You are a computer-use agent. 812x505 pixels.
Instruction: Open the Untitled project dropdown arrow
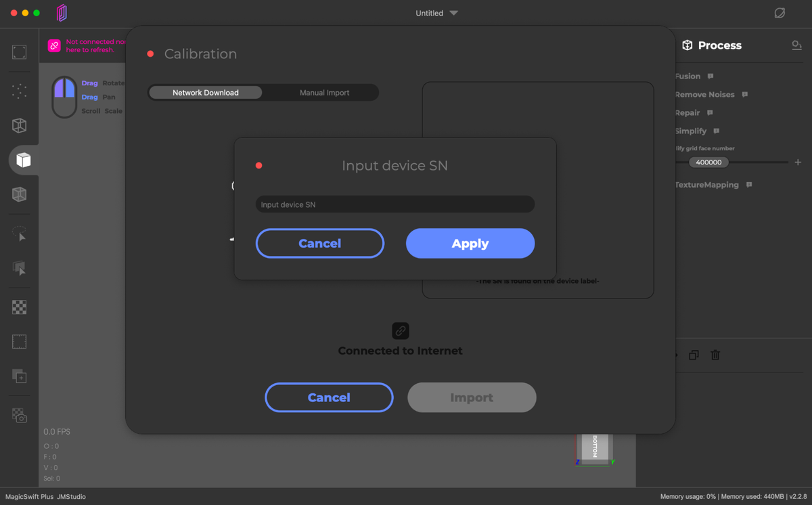click(454, 13)
